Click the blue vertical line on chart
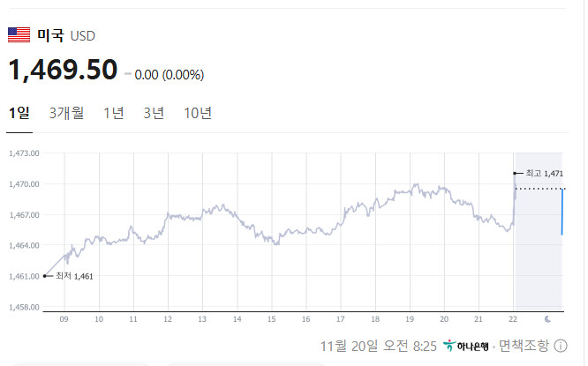Image resolution: width=588 pixels, height=366 pixels. coord(562,212)
